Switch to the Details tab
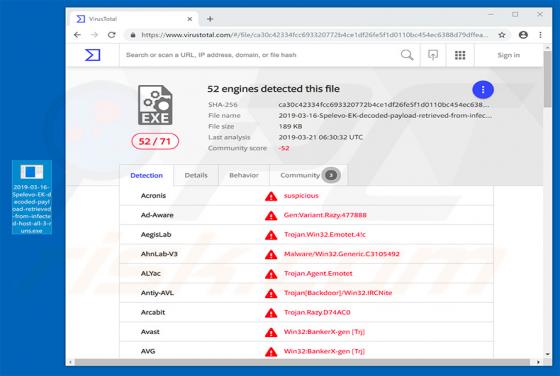 [x=196, y=175]
